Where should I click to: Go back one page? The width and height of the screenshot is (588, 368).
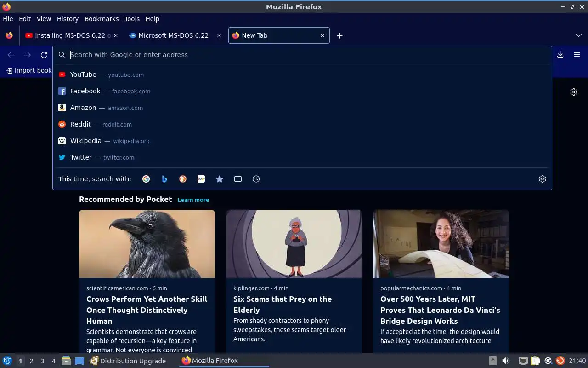11,55
